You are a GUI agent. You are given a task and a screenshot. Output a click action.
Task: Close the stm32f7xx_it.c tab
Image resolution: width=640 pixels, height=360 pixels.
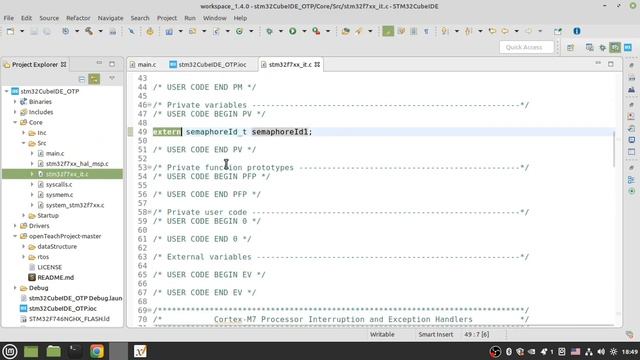click(x=317, y=64)
